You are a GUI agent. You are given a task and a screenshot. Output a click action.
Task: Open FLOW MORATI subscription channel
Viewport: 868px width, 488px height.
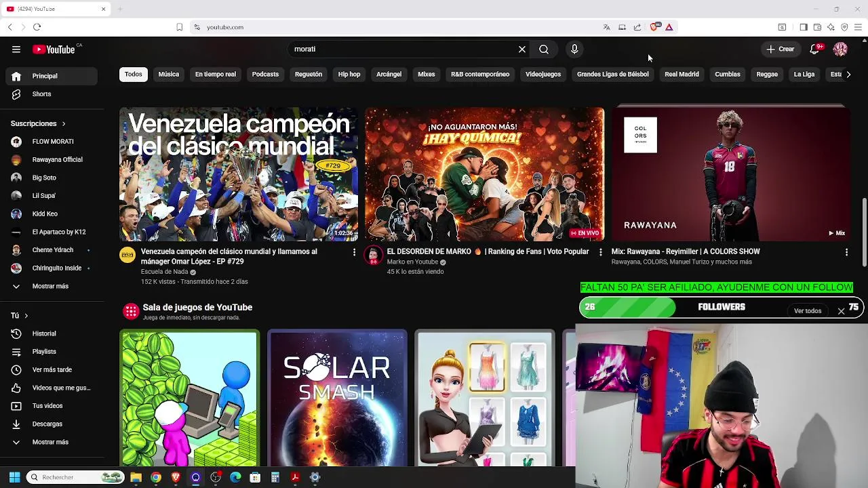point(52,142)
